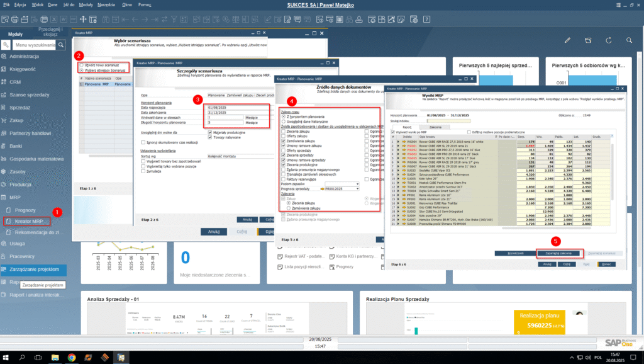Viewport: 644px width, 364px height.
Task: Expand row 12 TO002 in results grid
Action: [398, 187]
